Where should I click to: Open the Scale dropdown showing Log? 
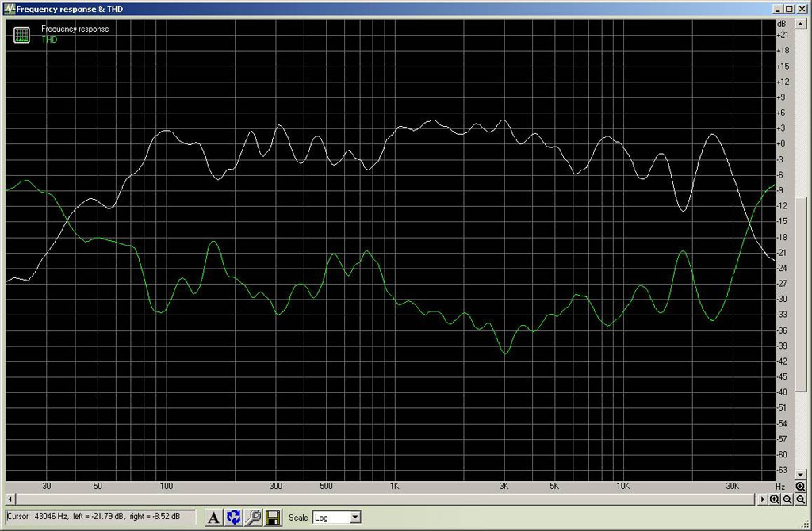(336, 518)
